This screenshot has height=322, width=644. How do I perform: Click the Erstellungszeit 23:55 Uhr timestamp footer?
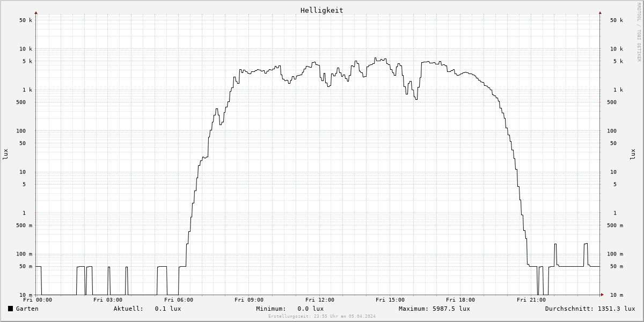pyautogui.click(x=322, y=317)
